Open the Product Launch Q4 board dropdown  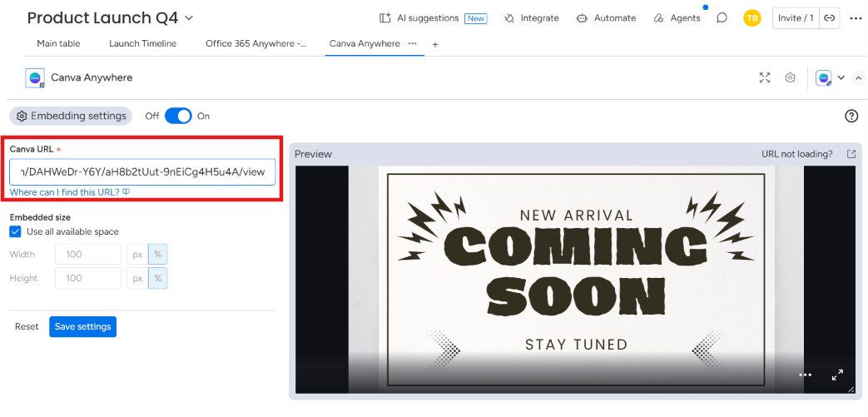[x=189, y=18]
